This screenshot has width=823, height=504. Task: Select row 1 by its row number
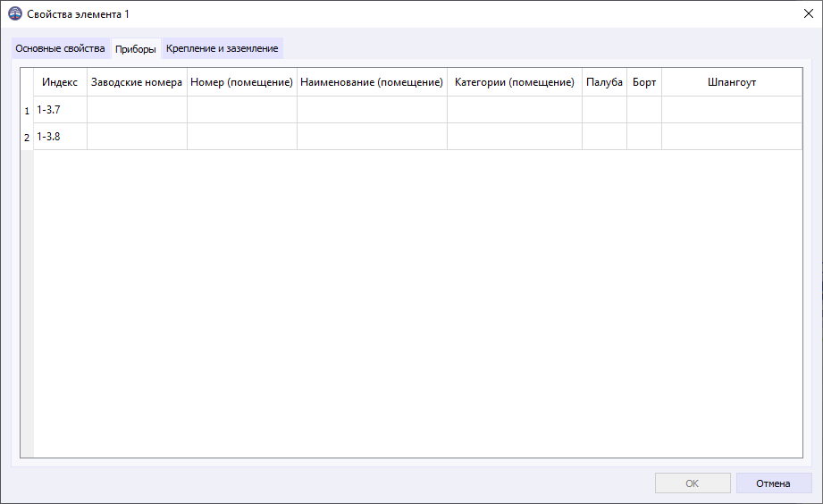point(27,111)
